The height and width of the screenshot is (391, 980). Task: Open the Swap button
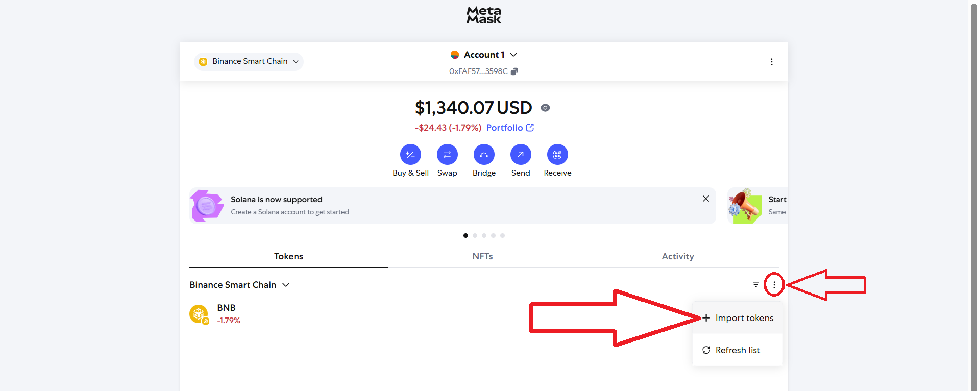[447, 155]
